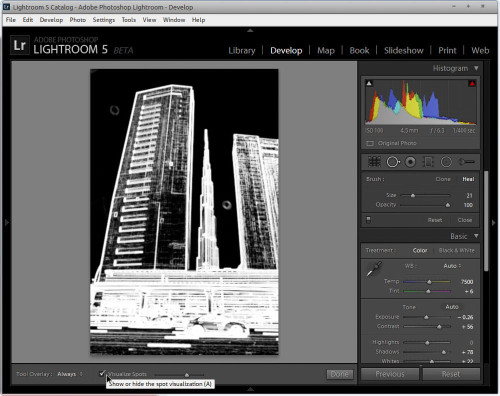Image resolution: width=500 pixels, height=396 pixels.
Task: Switch to the Library module
Action: (242, 50)
